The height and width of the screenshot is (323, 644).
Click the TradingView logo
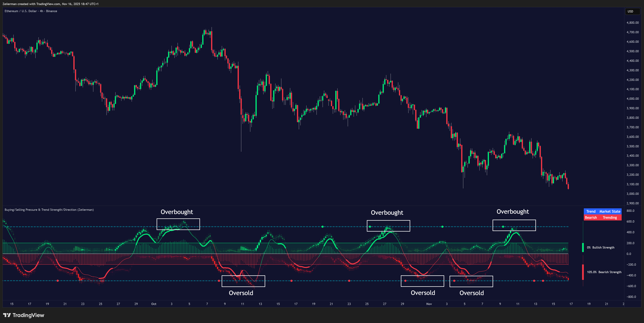click(x=23, y=315)
